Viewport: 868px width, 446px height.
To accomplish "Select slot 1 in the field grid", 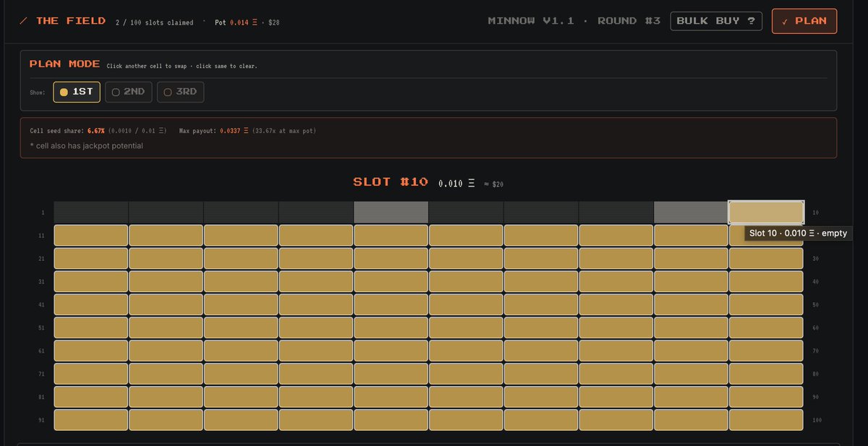I will pyautogui.click(x=91, y=213).
